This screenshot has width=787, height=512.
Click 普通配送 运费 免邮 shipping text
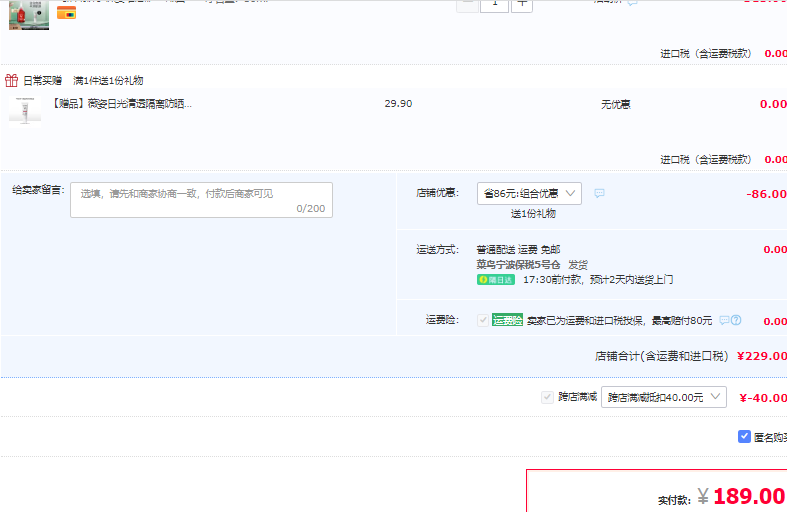pos(518,249)
